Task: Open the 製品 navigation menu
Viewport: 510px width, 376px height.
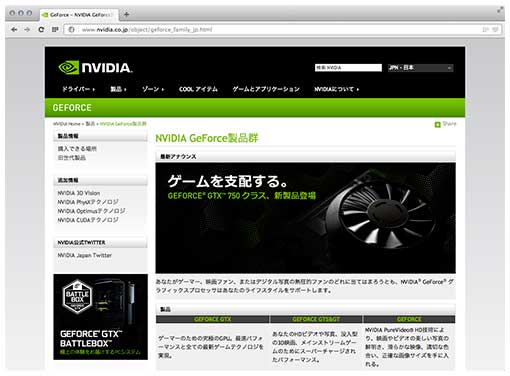Action: pyautogui.click(x=118, y=89)
